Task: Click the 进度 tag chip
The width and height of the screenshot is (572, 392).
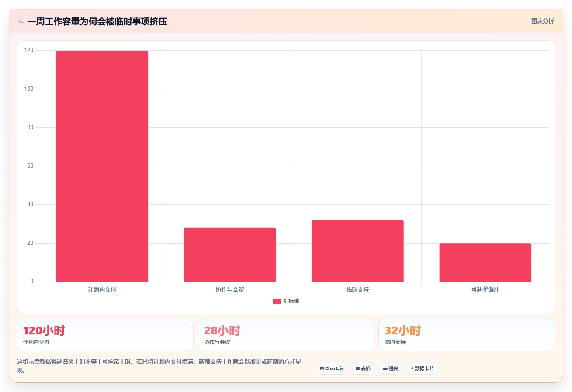Action: click(390, 368)
